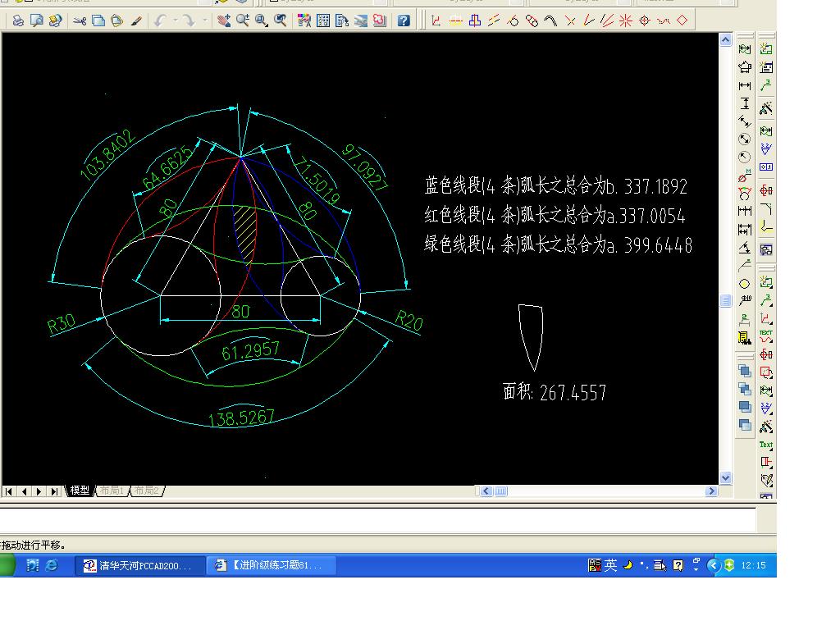Select the horizontal linear dimension tool
This screenshot has height=630, width=840.
click(745, 85)
